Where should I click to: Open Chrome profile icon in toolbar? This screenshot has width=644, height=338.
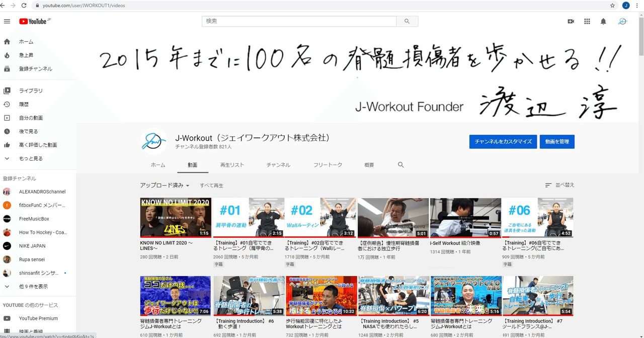(626, 6)
